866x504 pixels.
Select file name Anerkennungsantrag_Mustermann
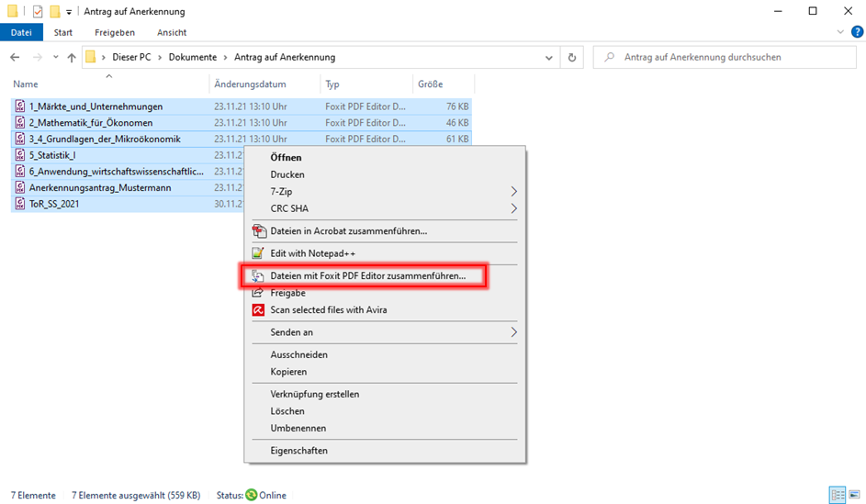pyautogui.click(x=100, y=187)
